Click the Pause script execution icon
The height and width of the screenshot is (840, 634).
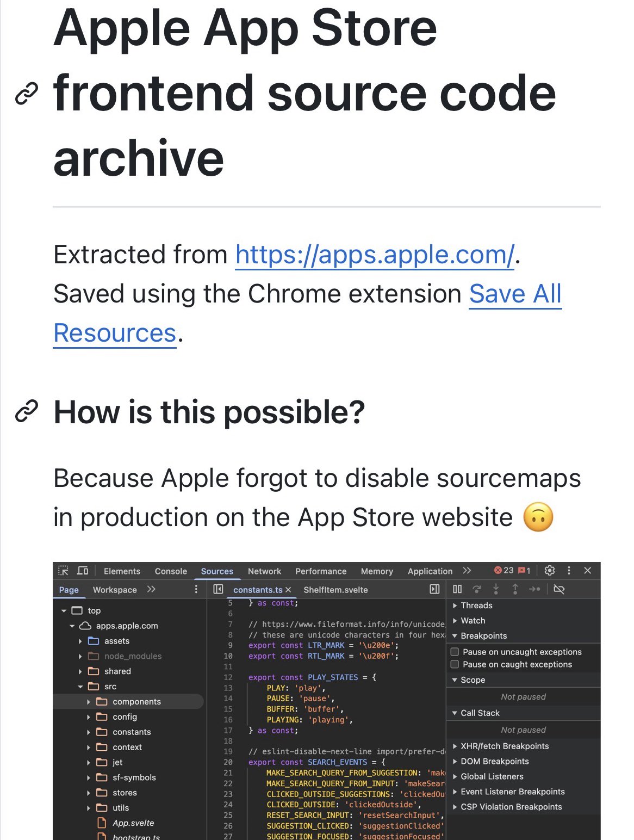pos(457,589)
